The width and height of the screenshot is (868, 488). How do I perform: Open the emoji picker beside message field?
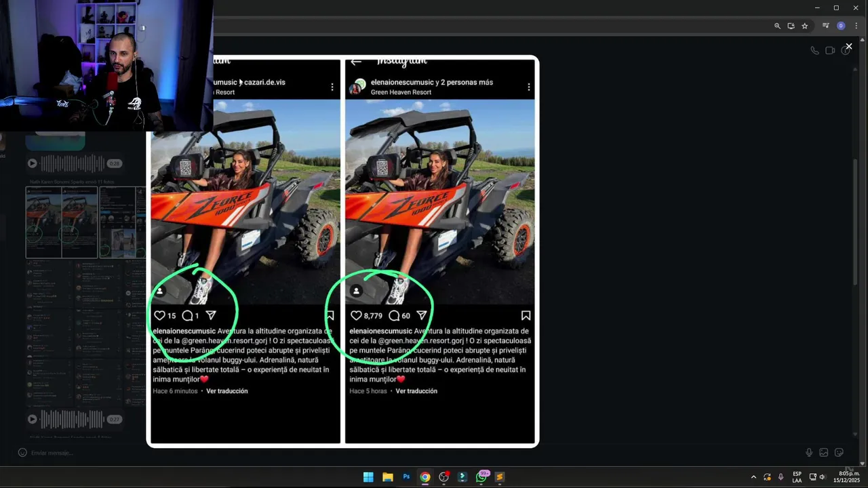22,453
